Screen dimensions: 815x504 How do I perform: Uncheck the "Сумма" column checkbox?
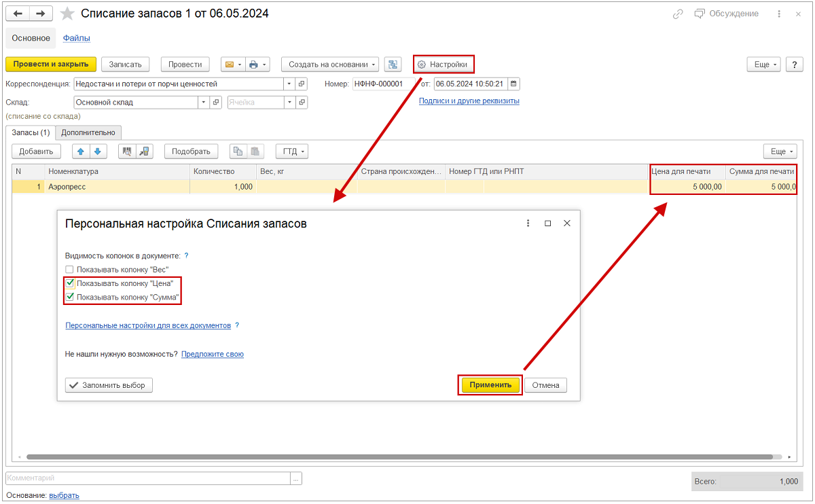(x=69, y=297)
